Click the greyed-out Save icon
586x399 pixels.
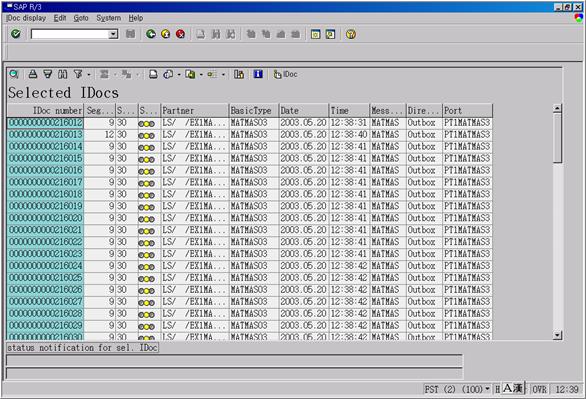[130, 34]
